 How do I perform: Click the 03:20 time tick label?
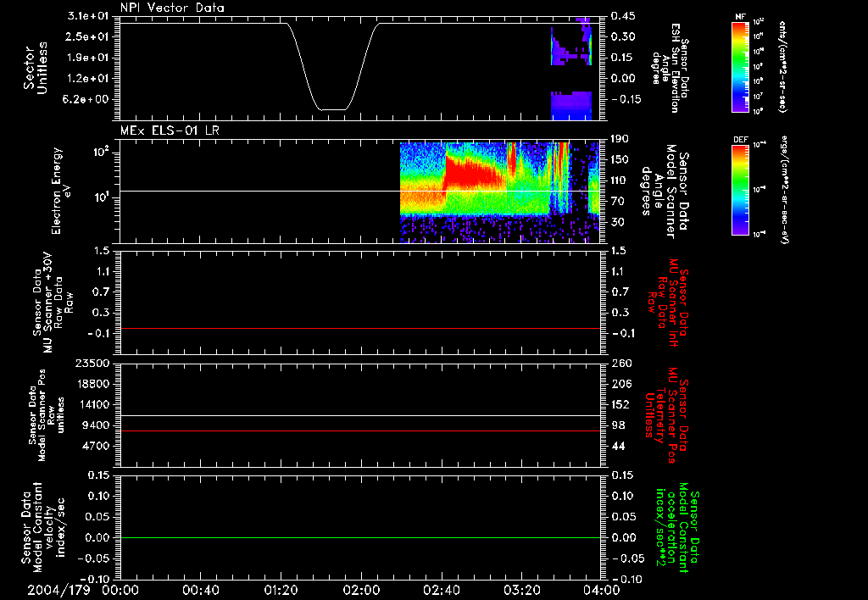(x=521, y=590)
